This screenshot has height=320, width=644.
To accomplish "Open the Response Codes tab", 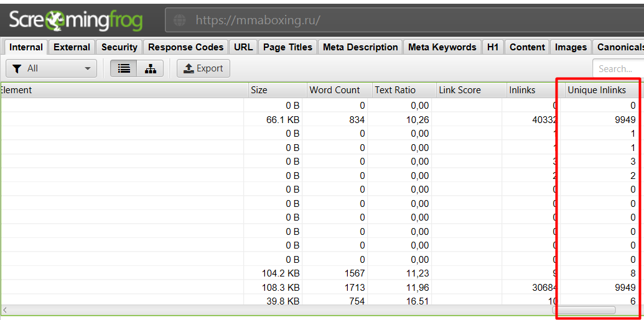I will (x=185, y=47).
